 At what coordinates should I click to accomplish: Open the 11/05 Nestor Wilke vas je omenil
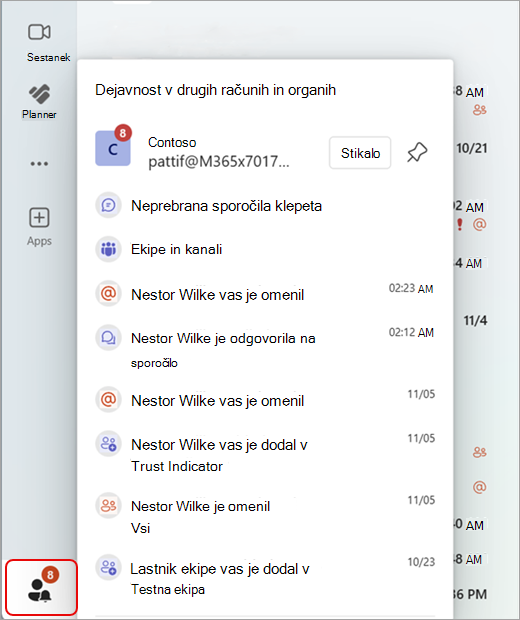click(265, 400)
